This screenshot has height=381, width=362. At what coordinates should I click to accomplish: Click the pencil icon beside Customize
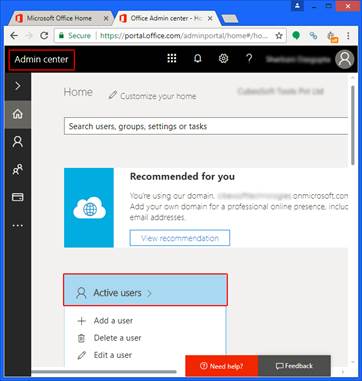(x=113, y=95)
